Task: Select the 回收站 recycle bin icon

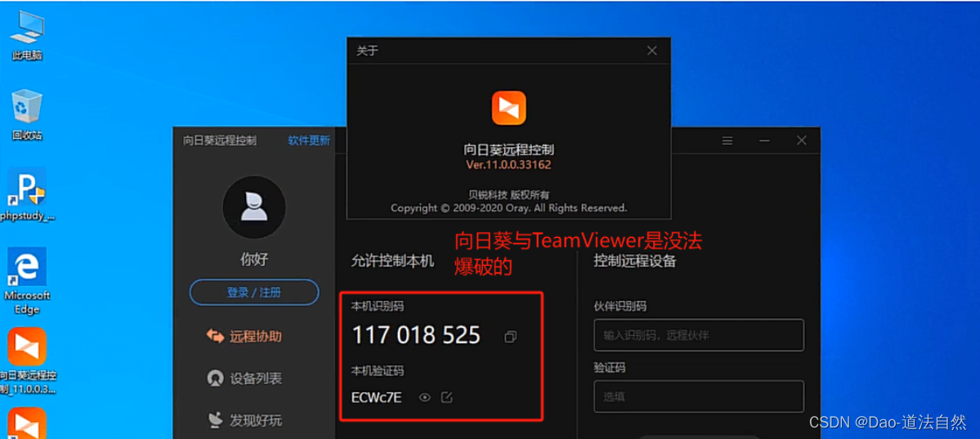Action: (27, 115)
